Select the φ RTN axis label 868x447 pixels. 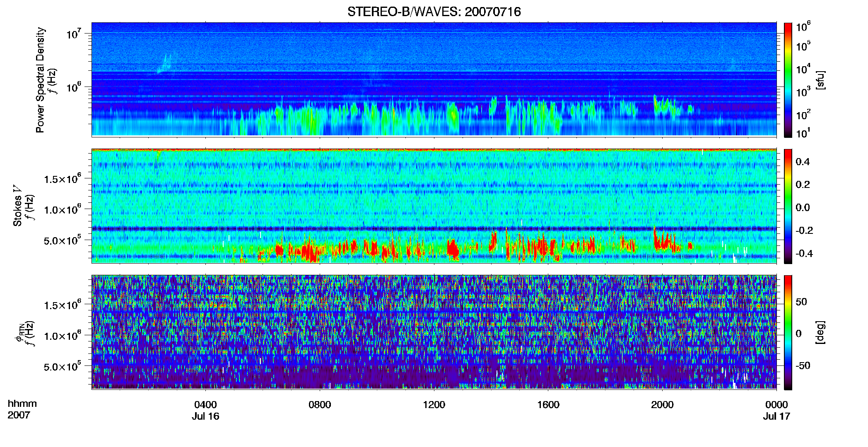coord(20,333)
